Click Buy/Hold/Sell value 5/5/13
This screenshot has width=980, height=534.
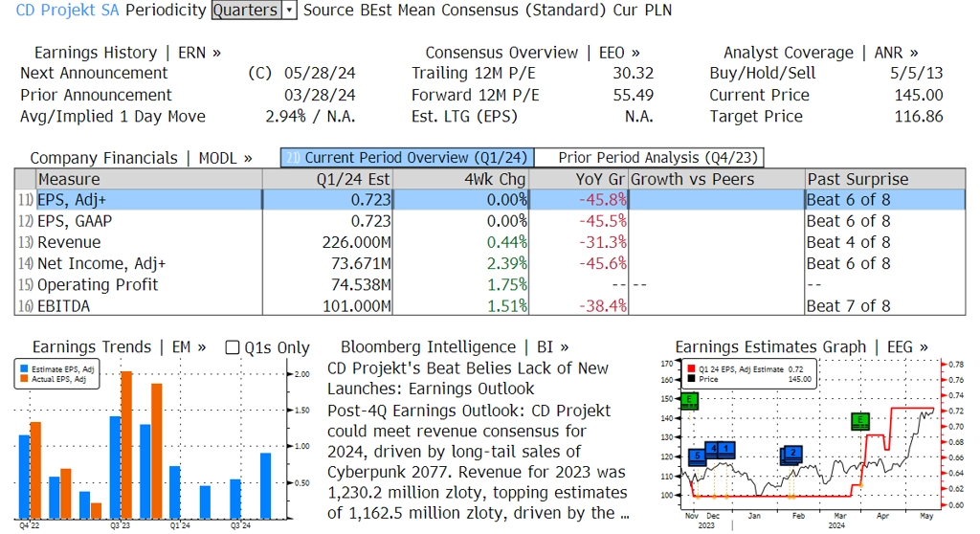click(x=916, y=73)
